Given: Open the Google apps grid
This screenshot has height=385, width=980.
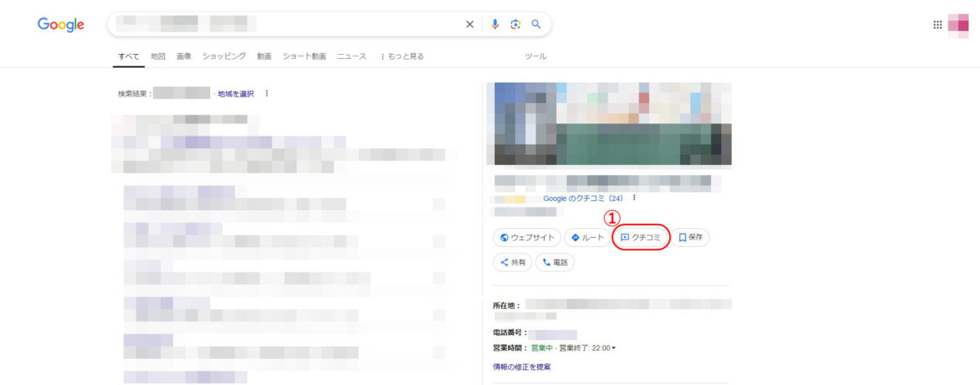Looking at the screenshot, I should (x=938, y=25).
